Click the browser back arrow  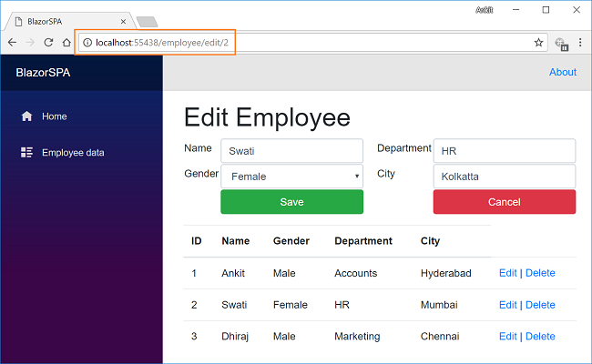(12, 43)
